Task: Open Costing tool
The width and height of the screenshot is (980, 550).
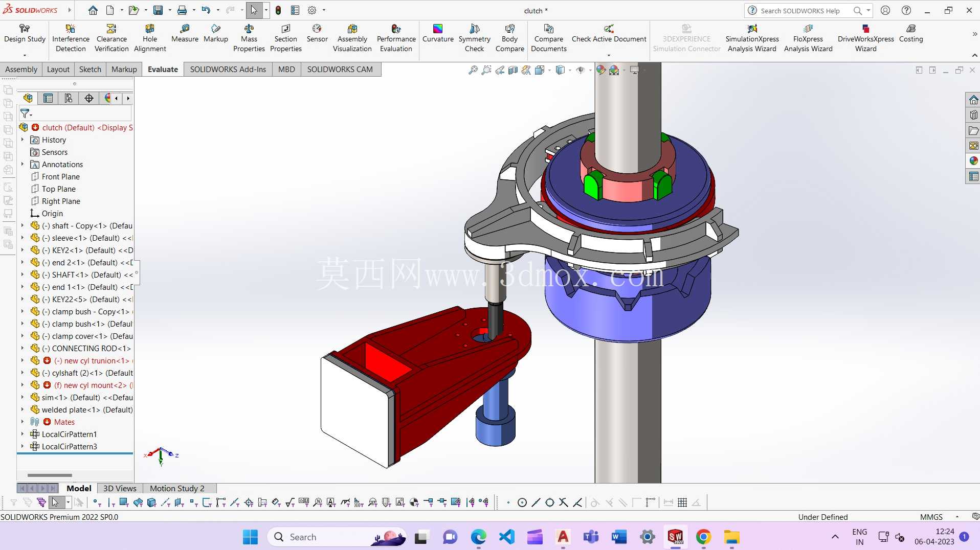Action: (911, 34)
